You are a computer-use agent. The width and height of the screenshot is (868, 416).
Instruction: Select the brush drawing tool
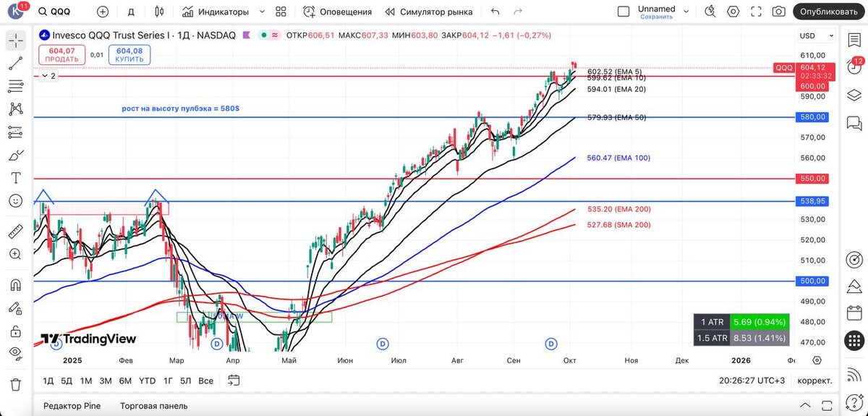(x=15, y=156)
